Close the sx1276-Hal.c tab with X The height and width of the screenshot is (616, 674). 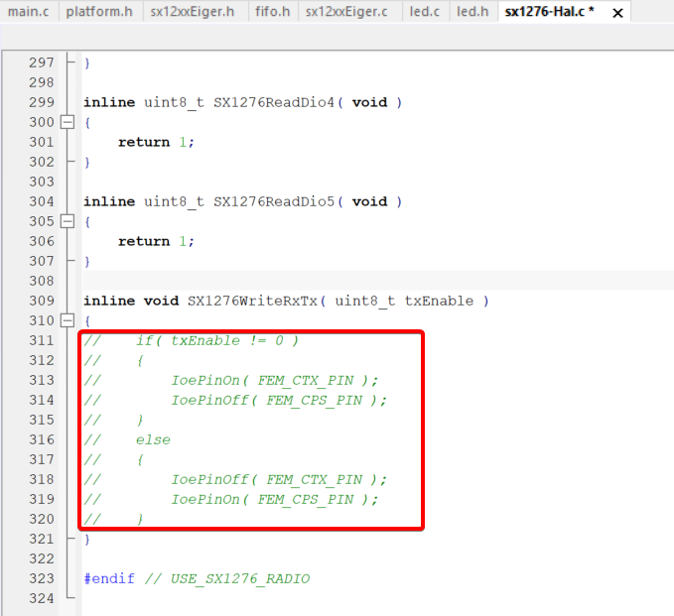coord(617,13)
